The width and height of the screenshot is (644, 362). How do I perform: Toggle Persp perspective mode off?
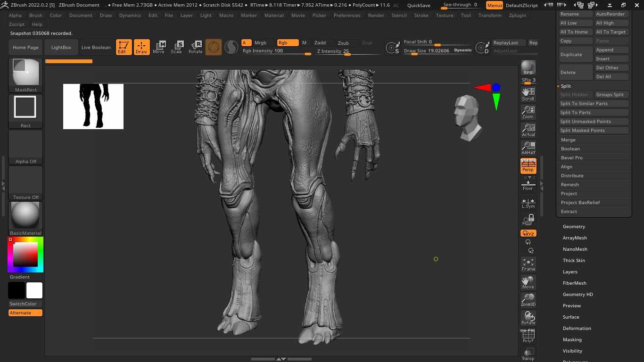click(528, 166)
